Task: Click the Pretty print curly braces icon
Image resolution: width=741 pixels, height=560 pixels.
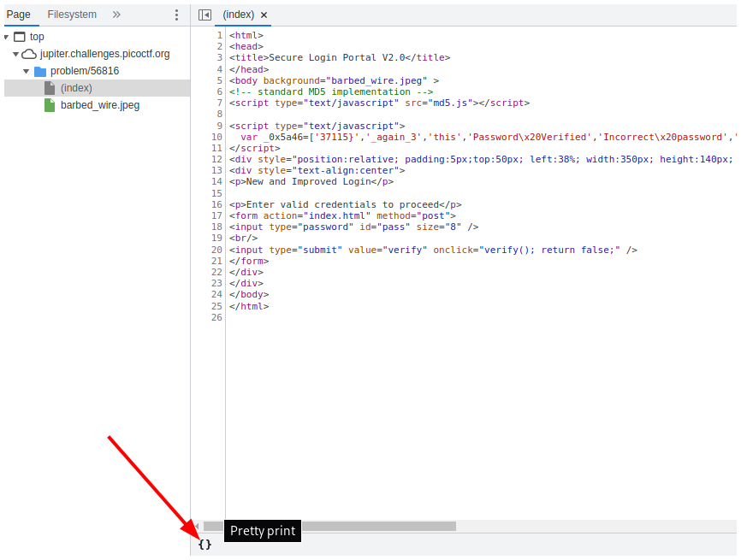Action: [x=205, y=545]
